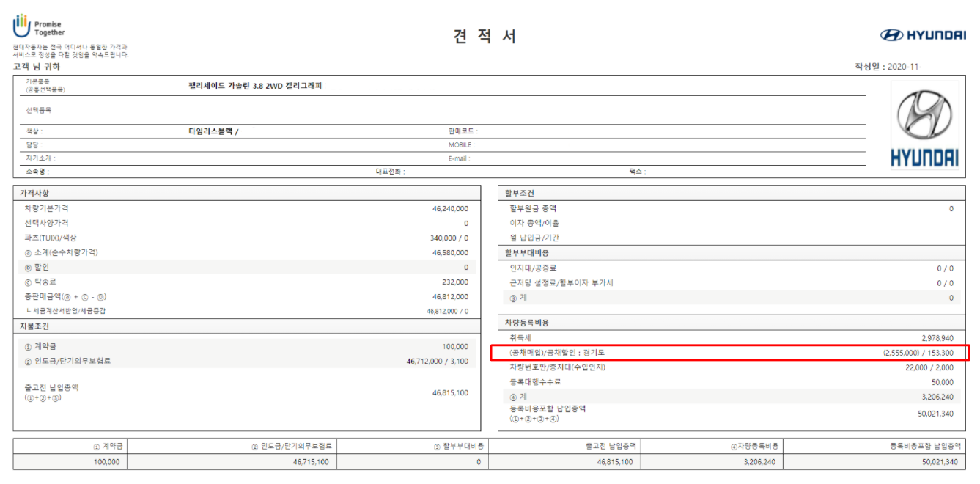Select the 팰리세이드 가솔린 3.8 2WD model name
Screen dimensions: 980x484
(x=255, y=86)
